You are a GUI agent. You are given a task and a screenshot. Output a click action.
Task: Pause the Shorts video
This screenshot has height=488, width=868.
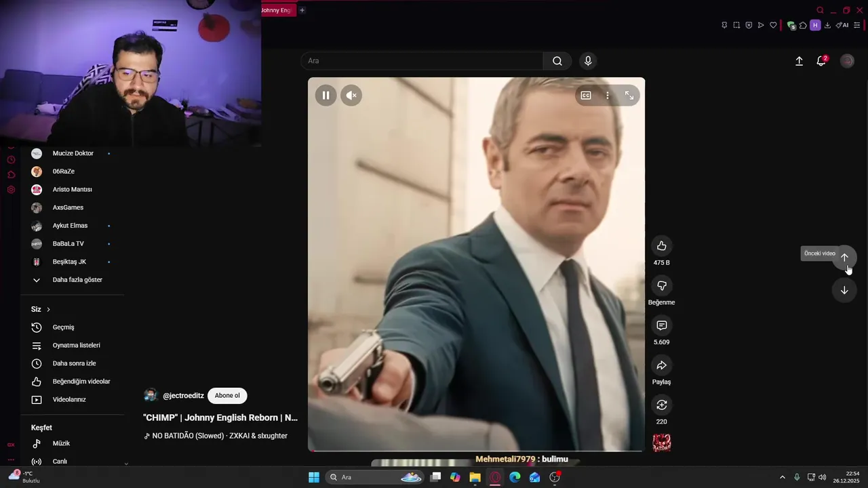(325, 96)
